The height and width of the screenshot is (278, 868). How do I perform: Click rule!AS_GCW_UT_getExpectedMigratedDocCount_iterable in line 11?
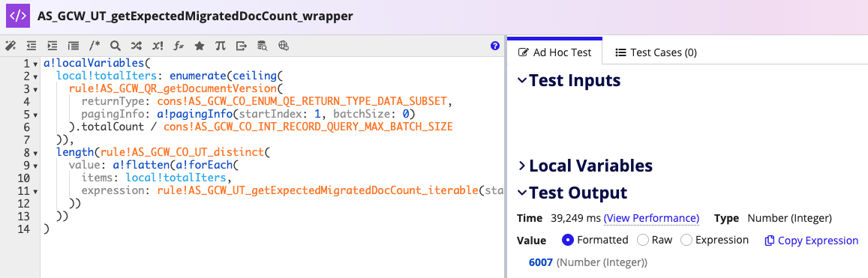(x=317, y=190)
